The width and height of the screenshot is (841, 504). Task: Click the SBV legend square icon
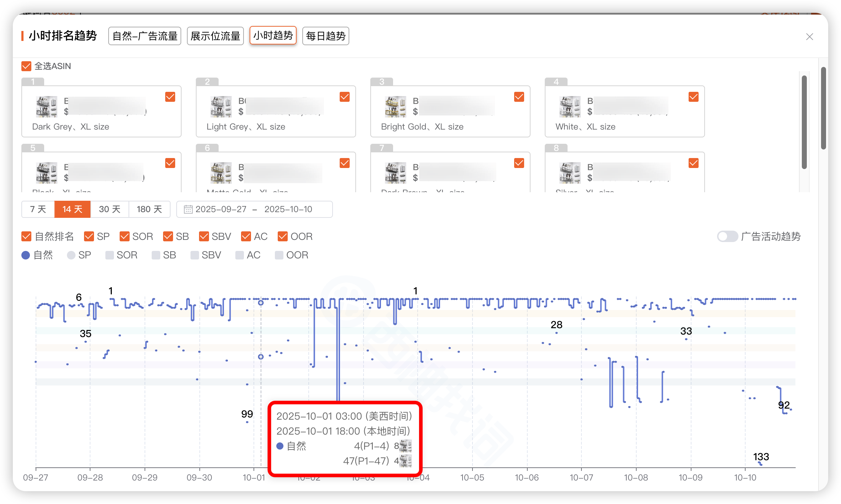click(194, 255)
